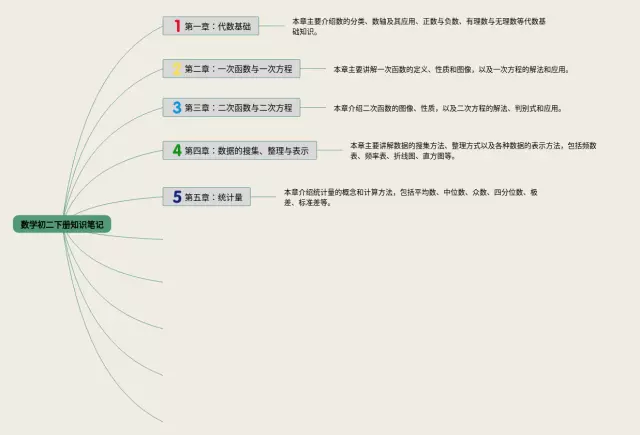This screenshot has height=435, width=640.
Task: Click chapter five description about 统计量的概念
Action: pos(411,197)
